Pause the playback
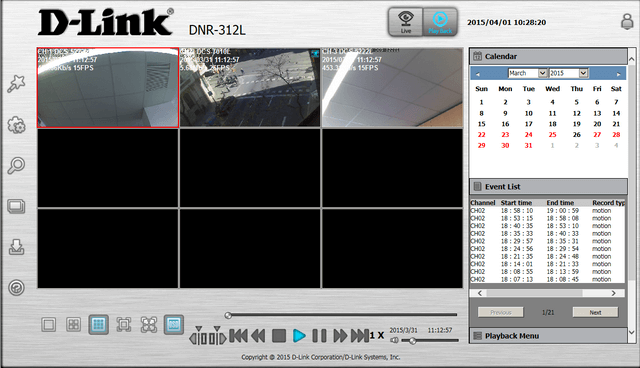The image size is (640, 368). 319,336
